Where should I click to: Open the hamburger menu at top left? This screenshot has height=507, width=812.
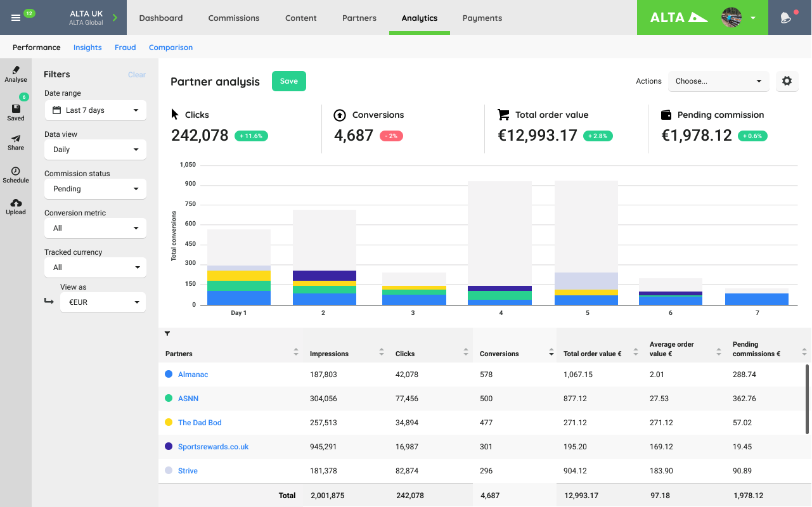point(17,17)
